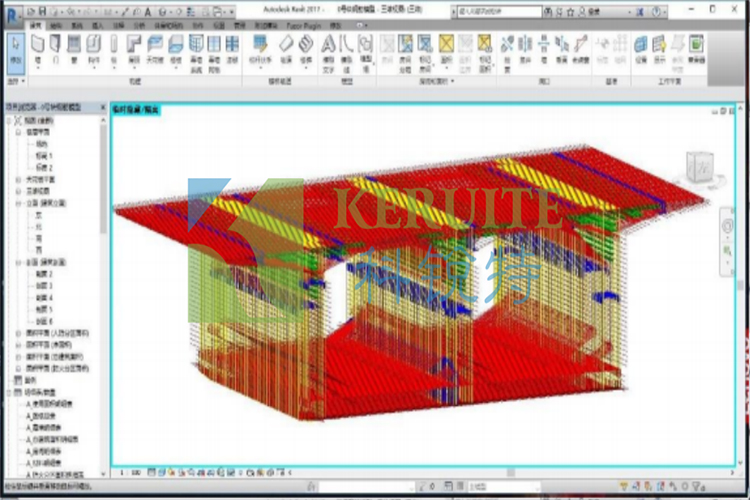This screenshot has width=750, height=500.
Task: Click the ViewCube in the 3D view
Action: click(x=700, y=167)
